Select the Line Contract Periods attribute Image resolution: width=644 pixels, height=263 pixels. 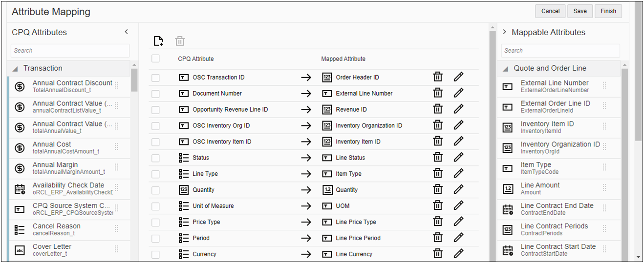[x=559, y=229]
